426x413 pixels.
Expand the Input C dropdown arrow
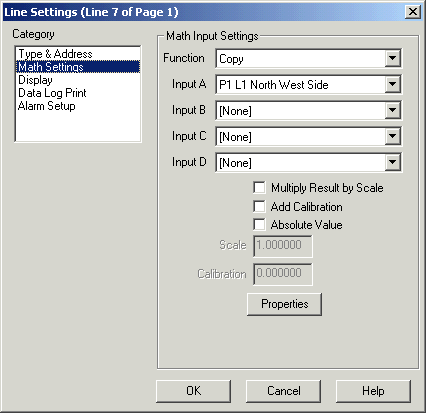coord(393,136)
